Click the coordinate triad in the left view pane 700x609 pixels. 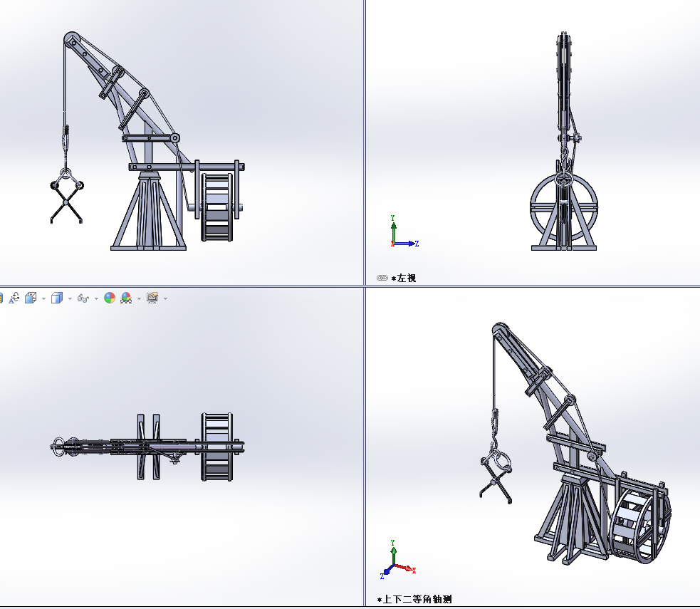coord(404,231)
